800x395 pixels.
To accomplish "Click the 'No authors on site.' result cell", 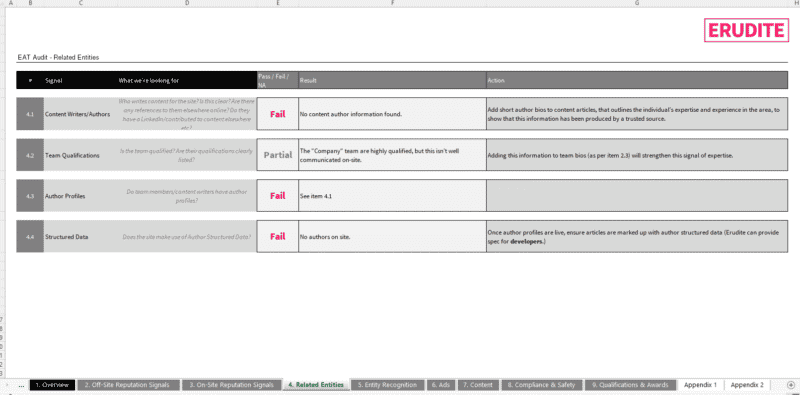I will [392, 236].
